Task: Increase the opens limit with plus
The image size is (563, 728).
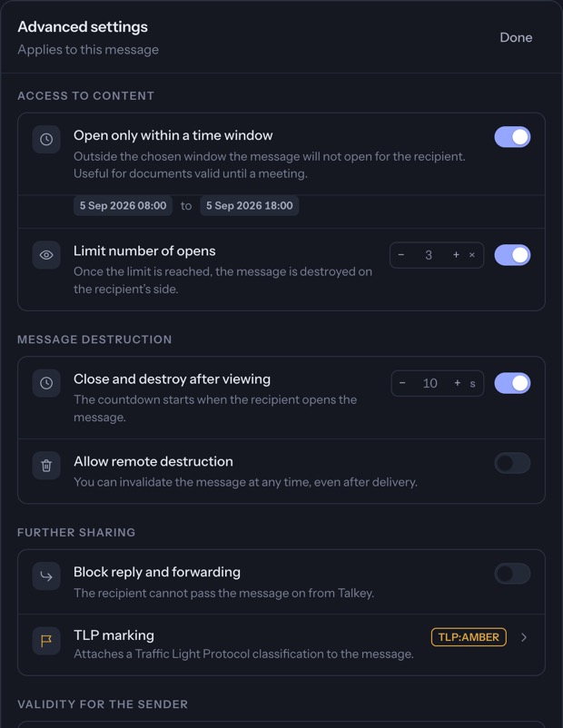Action: tap(456, 254)
